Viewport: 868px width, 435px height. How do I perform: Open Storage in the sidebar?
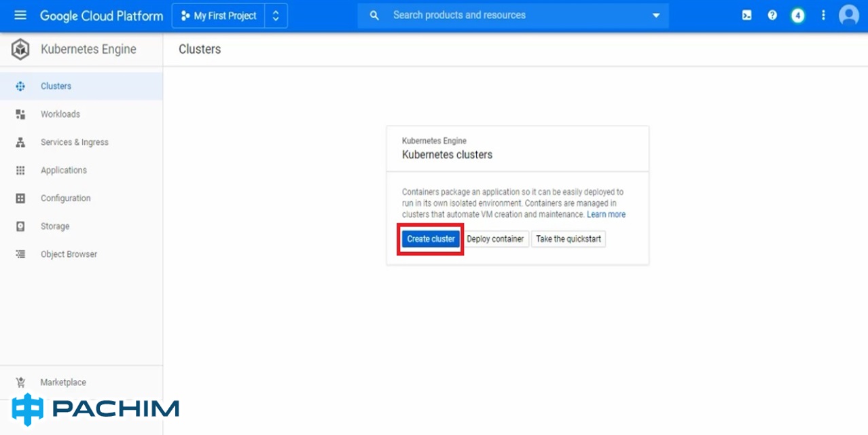click(x=82, y=226)
